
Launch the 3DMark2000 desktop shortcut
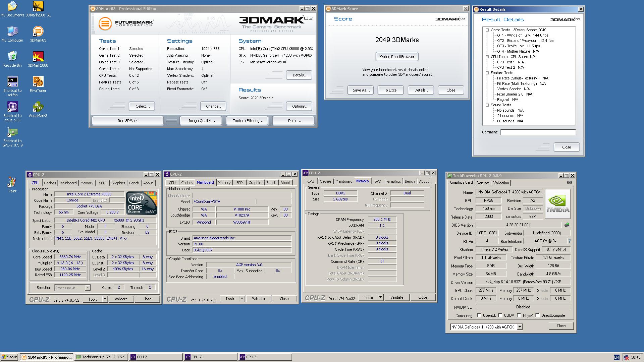coord(38,59)
